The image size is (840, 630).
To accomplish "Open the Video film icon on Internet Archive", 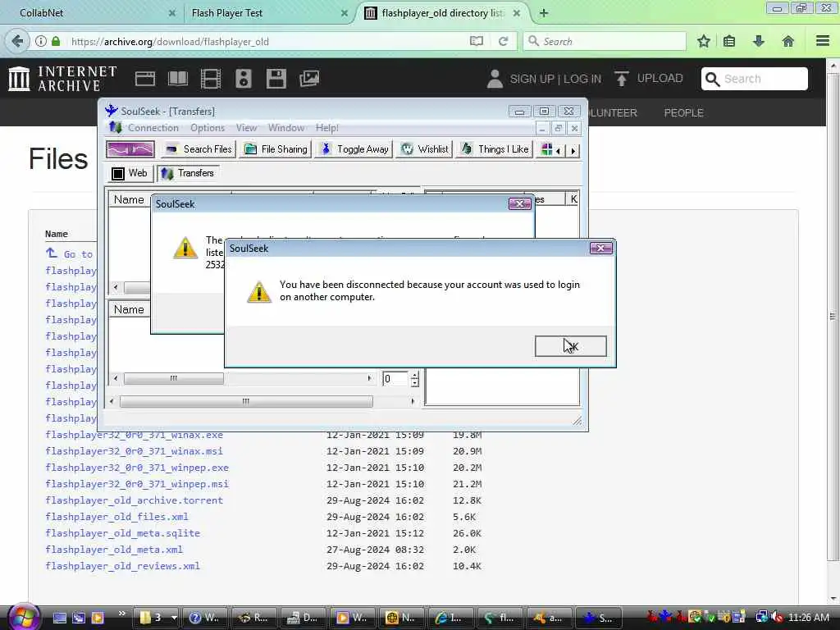I will [211, 79].
